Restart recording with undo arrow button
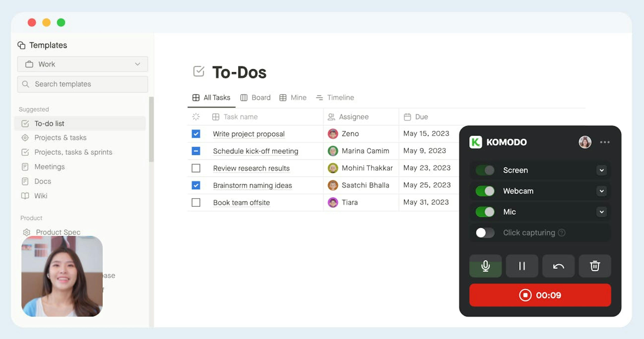 (x=558, y=266)
